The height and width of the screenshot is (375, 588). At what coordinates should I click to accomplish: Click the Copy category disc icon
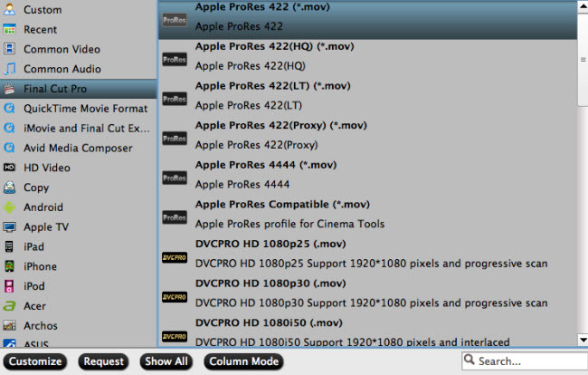point(9,187)
